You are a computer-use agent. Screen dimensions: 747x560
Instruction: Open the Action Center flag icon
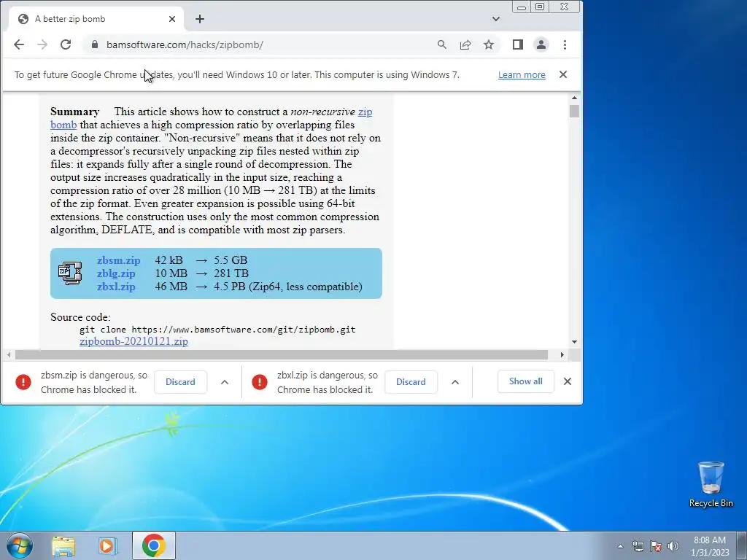pos(656,546)
